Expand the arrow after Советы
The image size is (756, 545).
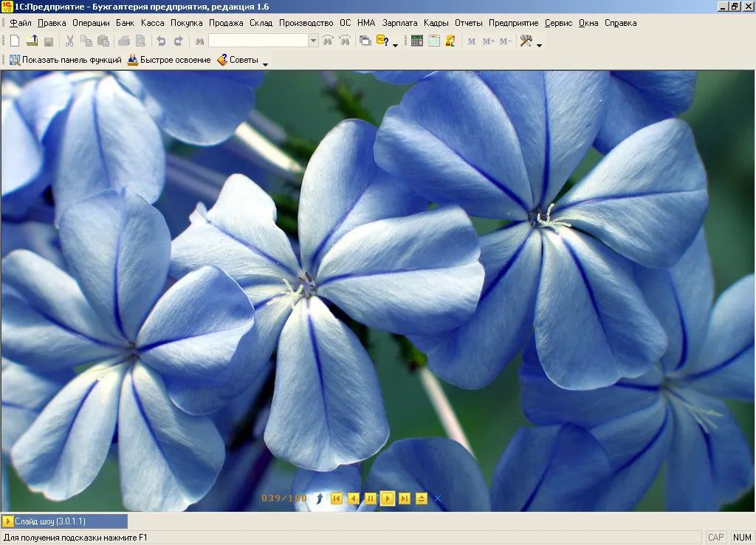point(265,64)
